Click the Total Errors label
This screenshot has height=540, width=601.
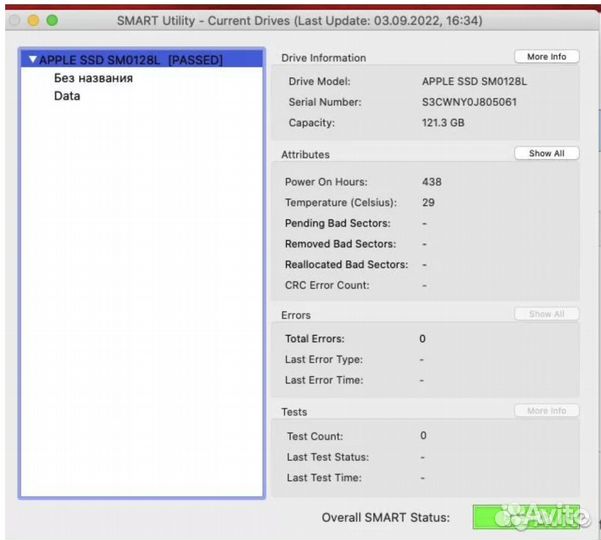click(x=317, y=339)
